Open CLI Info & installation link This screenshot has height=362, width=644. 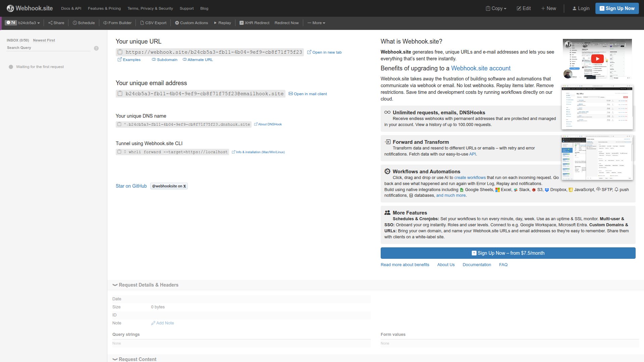(258, 152)
